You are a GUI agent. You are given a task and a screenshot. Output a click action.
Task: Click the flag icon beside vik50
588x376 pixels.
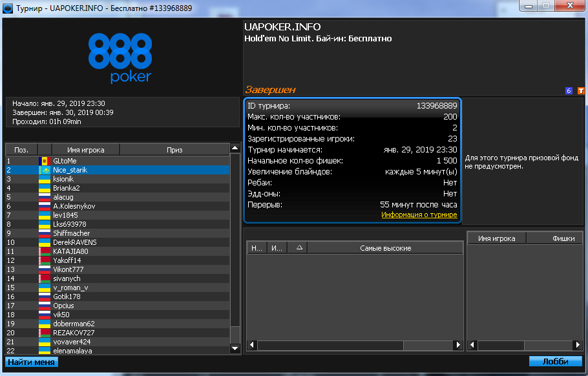(x=45, y=315)
